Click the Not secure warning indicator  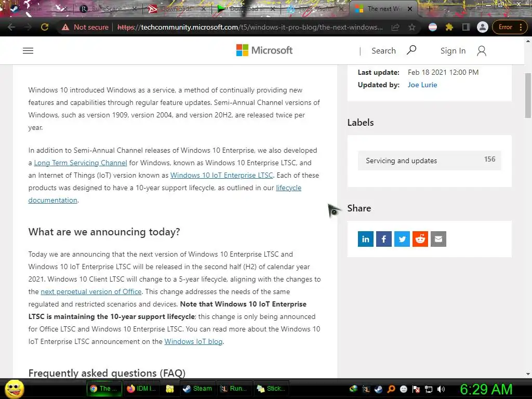coord(85,27)
